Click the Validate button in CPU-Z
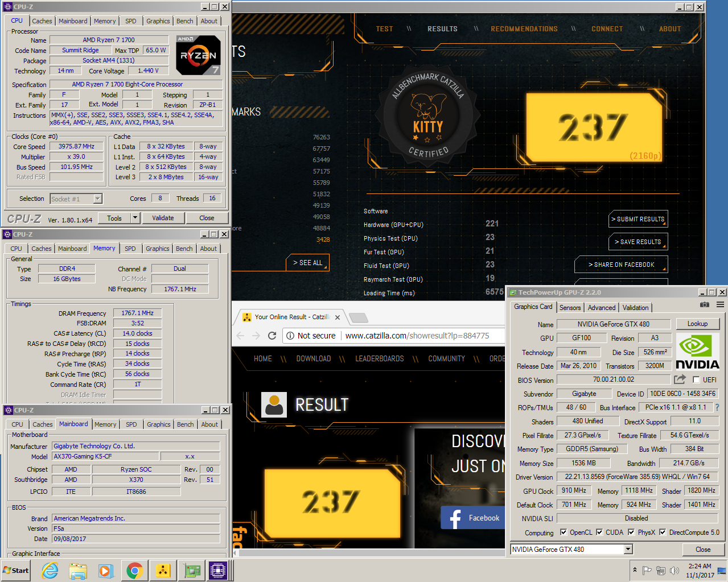The height and width of the screenshot is (582, 728). click(x=163, y=218)
